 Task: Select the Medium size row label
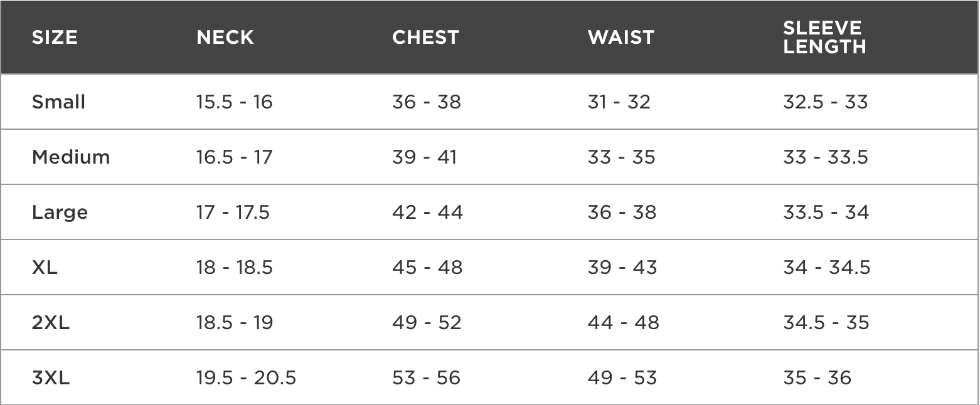tap(71, 157)
